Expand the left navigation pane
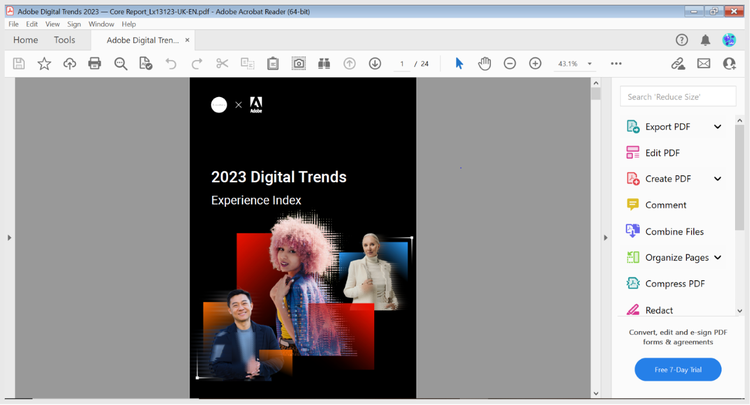The height and width of the screenshot is (405, 750). [9, 238]
